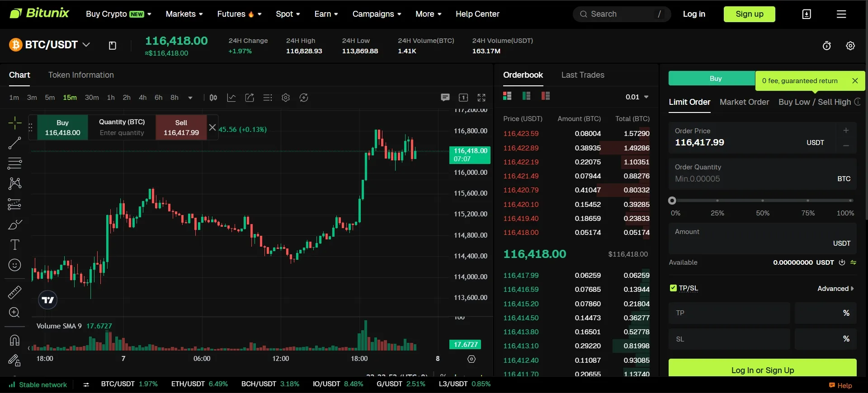Open the hamburger menu in header
This screenshot has height=393, width=868.
(x=841, y=14)
